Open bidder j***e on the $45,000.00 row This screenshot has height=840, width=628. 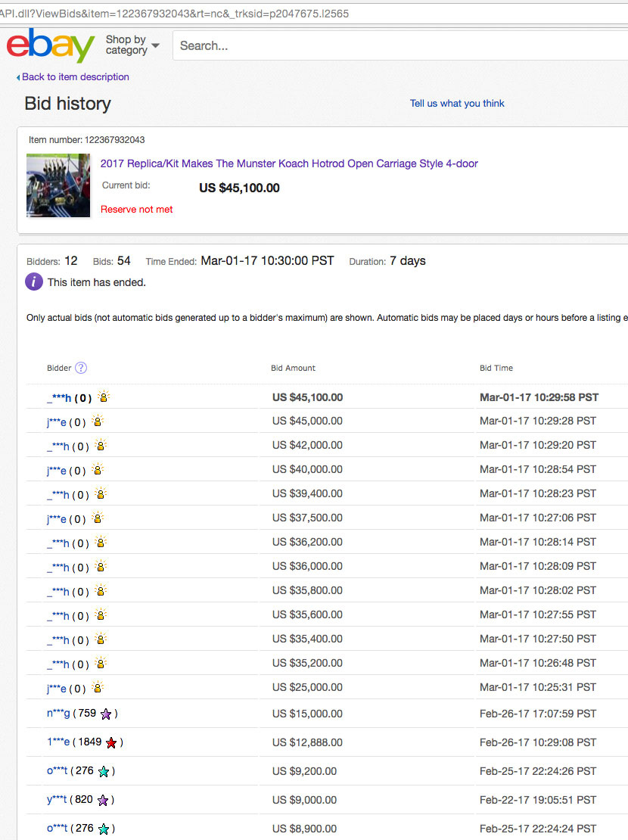click(56, 422)
